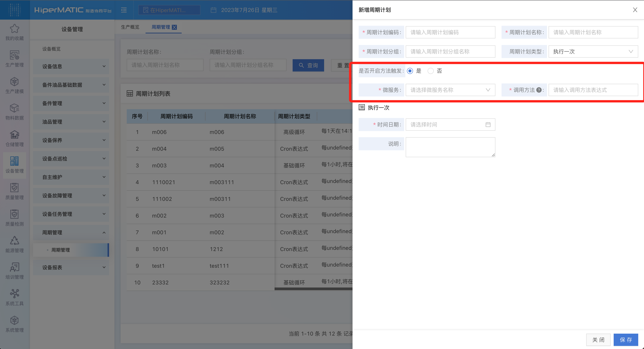Click table cell 323232

[219, 283]
